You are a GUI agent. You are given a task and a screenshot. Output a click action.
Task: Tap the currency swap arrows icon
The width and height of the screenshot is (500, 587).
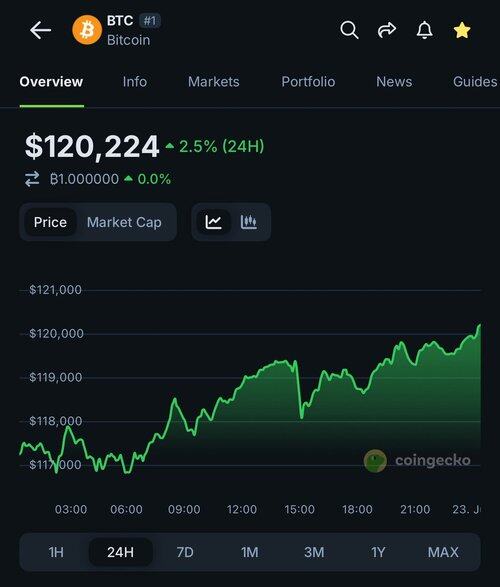[x=32, y=179]
